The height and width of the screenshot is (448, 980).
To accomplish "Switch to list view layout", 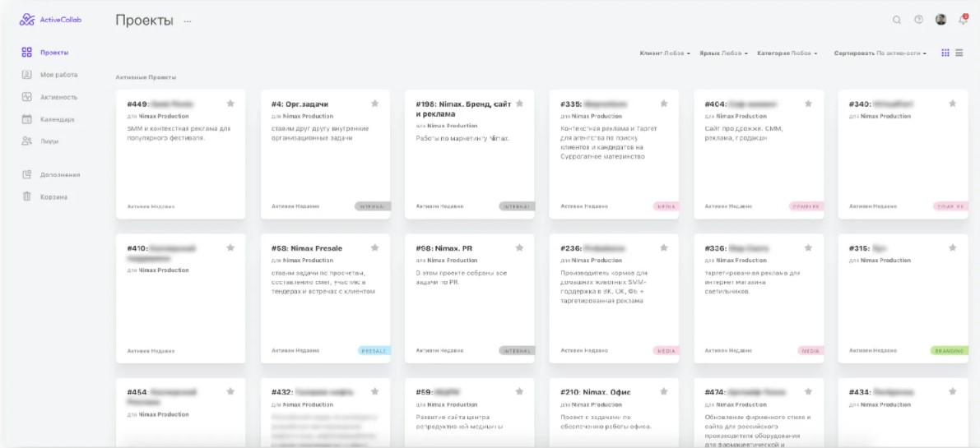I will (959, 53).
